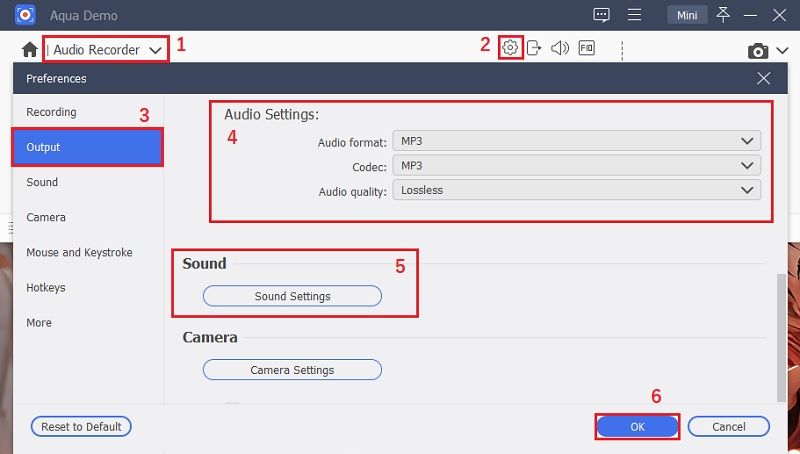800x454 pixels.
Task: Open the Audio format dropdown
Action: (x=577, y=141)
